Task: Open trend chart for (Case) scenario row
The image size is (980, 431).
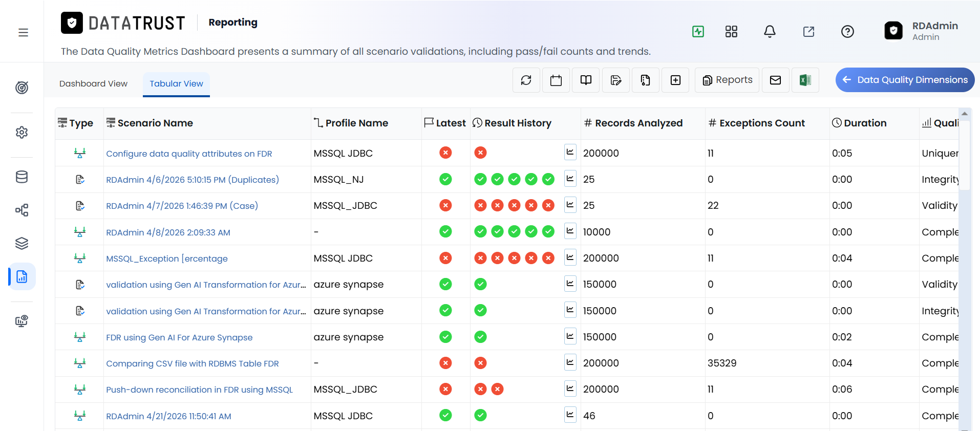Action: (x=570, y=205)
